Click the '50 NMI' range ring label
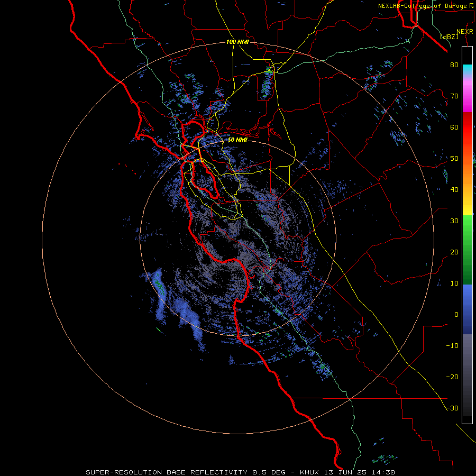 click(x=237, y=140)
